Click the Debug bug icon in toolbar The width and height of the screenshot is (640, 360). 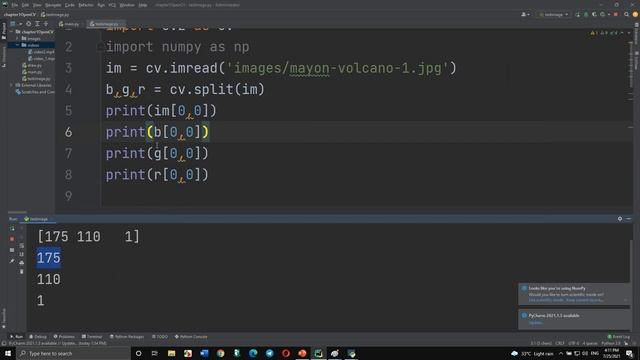pyautogui.click(x=586, y=15)
